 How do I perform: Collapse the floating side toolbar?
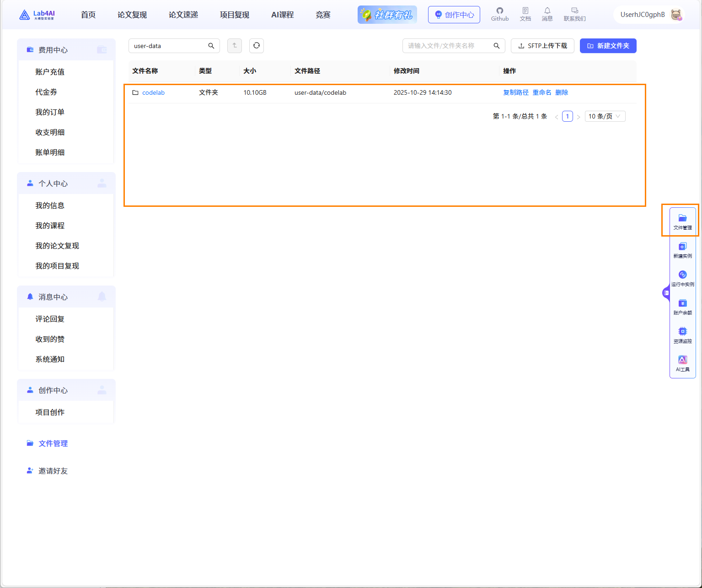click(x=666, y=293)
